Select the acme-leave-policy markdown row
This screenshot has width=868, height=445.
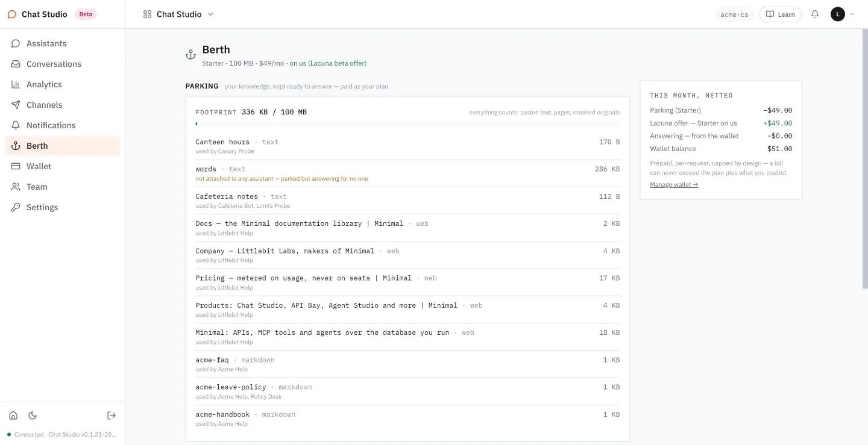coord(407,391)
